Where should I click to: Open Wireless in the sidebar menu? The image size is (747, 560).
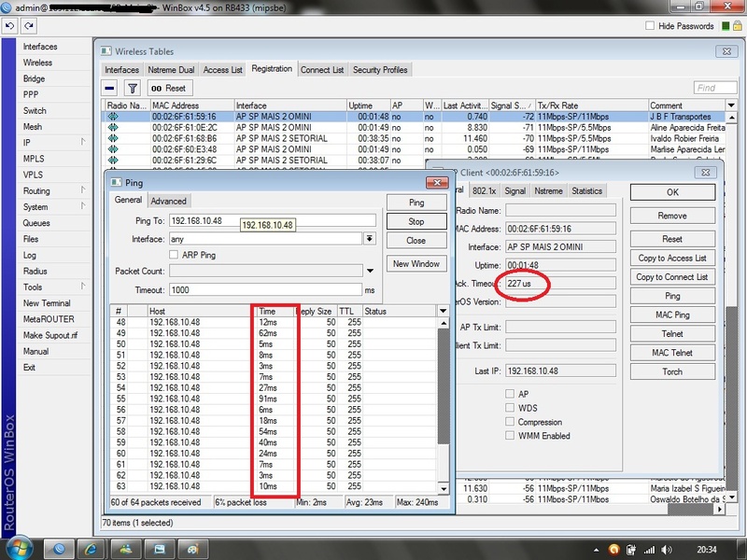tap(37, 63)
